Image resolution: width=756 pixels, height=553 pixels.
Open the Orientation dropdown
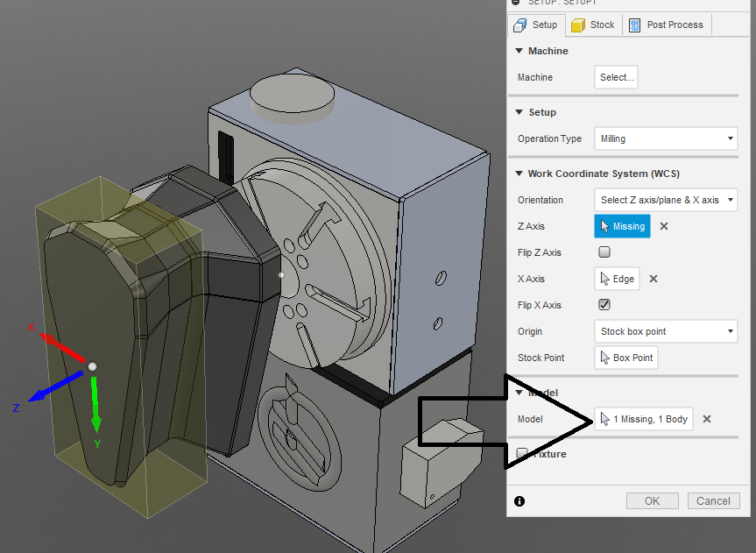coord(666,200)
